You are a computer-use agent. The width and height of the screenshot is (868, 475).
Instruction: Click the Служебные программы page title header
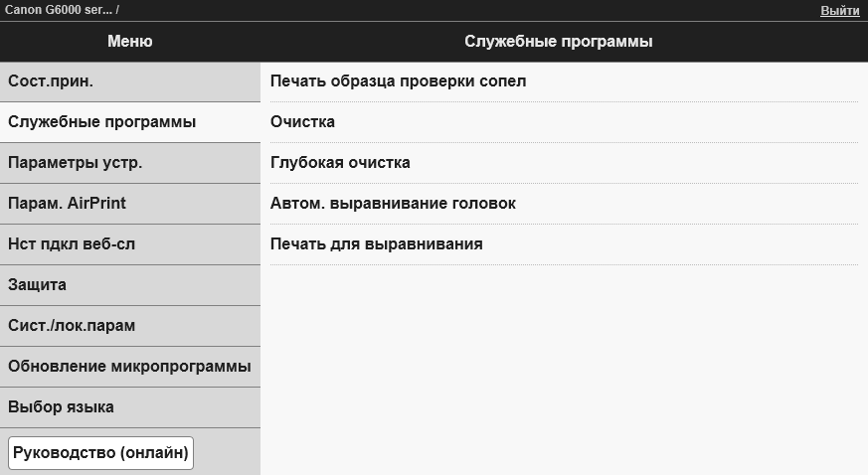tap(558, 42)
